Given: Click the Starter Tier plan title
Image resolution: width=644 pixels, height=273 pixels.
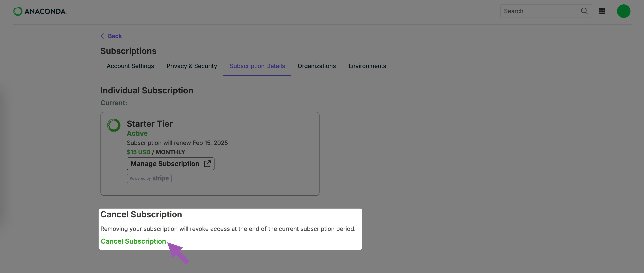Looking at the screenshot, I should pyautogui.click(x=150, y=124).
